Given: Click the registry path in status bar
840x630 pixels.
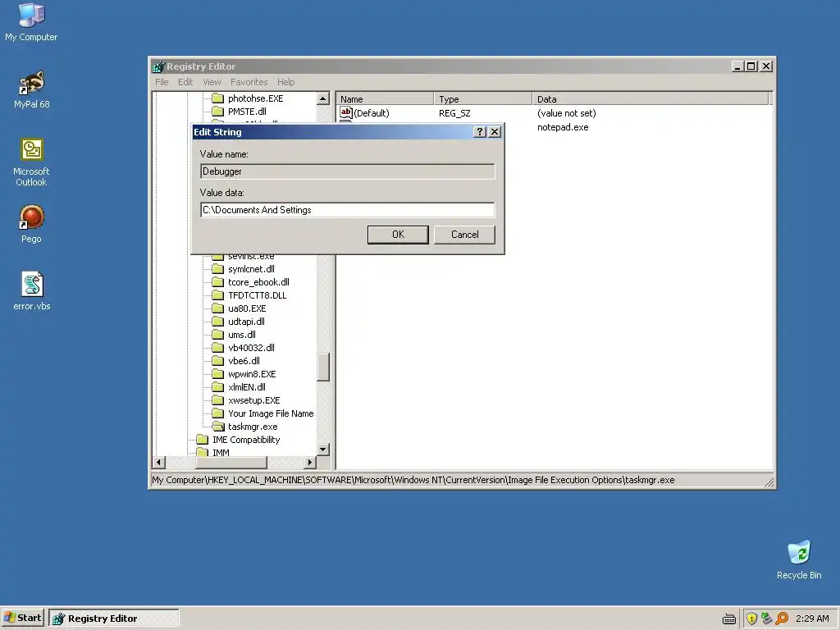Looking at the screenshot, I should pyautogui.click(x=413, y=480).
